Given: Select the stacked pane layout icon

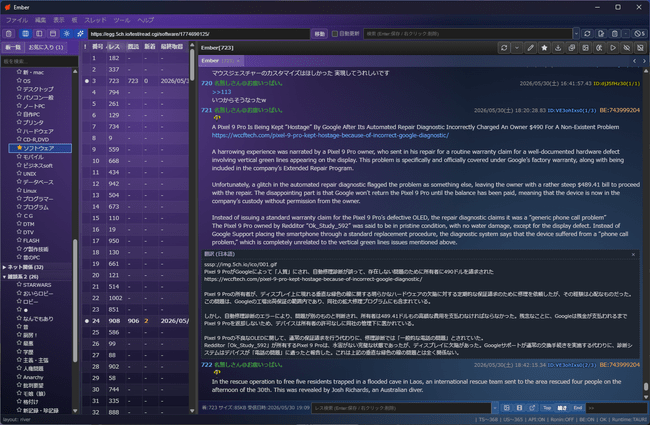Looking at the screenshot, I should 53,34.
